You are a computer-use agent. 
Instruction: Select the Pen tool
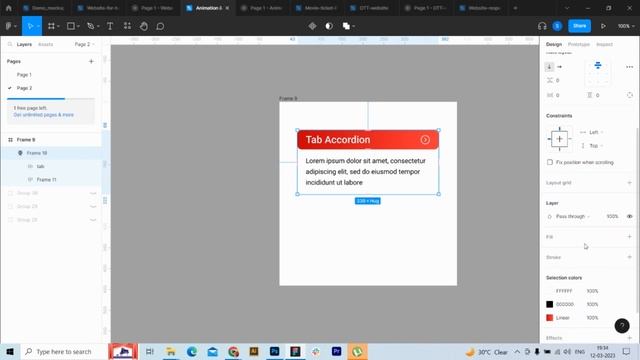[91, 26]
